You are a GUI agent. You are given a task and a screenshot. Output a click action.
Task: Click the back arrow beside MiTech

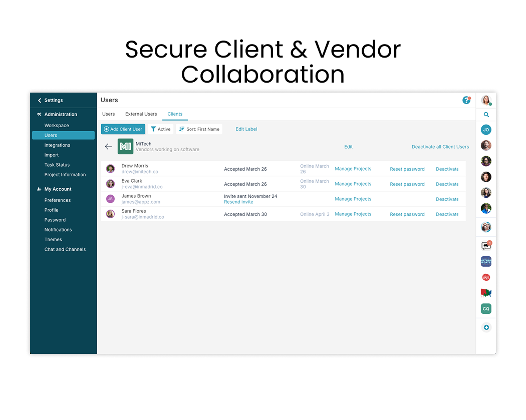pos(109,146)
